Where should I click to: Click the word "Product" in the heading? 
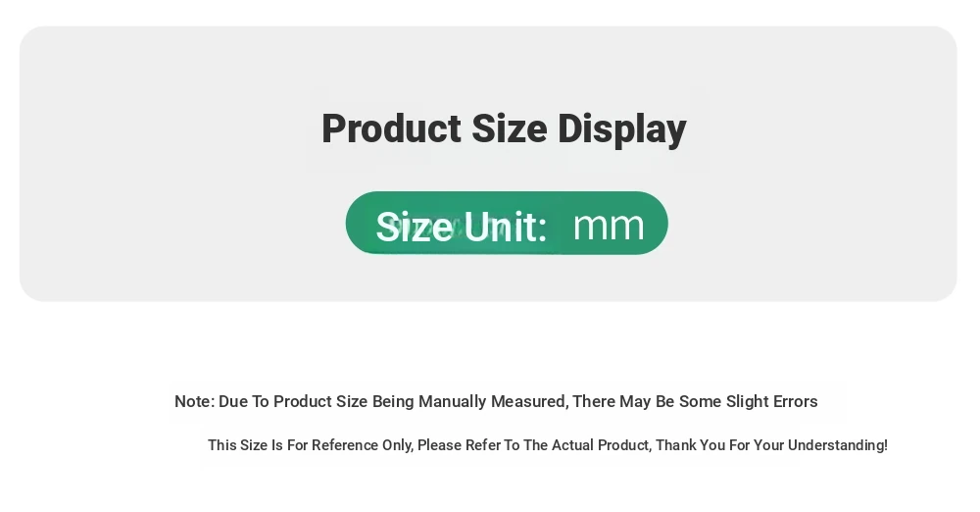click(x=391, y=128)
